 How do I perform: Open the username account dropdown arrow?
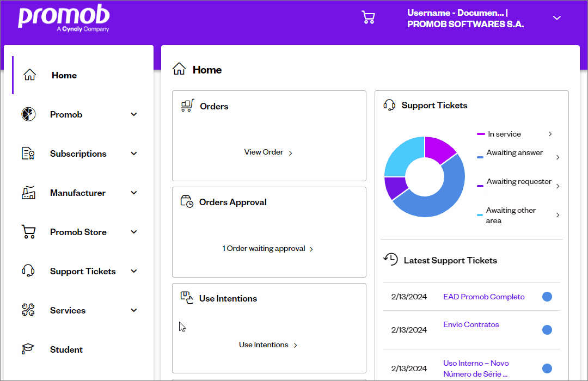pos(557,18)
